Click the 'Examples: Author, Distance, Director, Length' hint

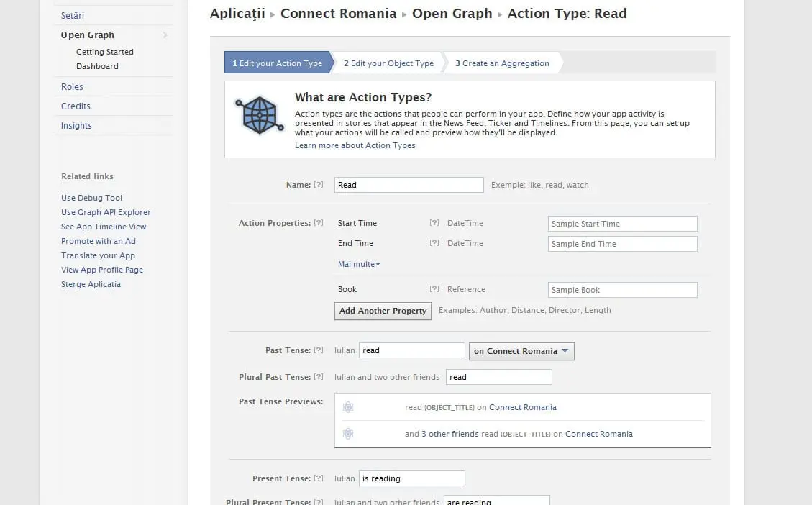tap(524, 310)
